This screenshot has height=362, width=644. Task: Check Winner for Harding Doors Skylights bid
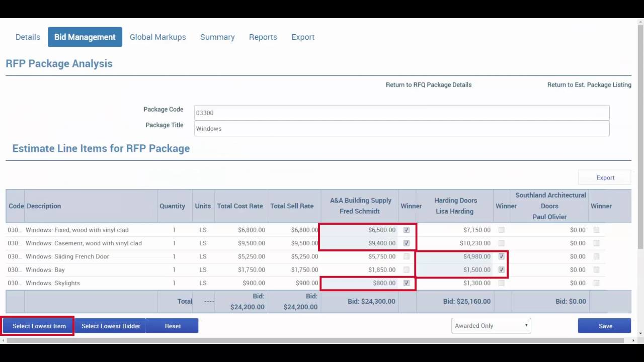pos(501,283)
